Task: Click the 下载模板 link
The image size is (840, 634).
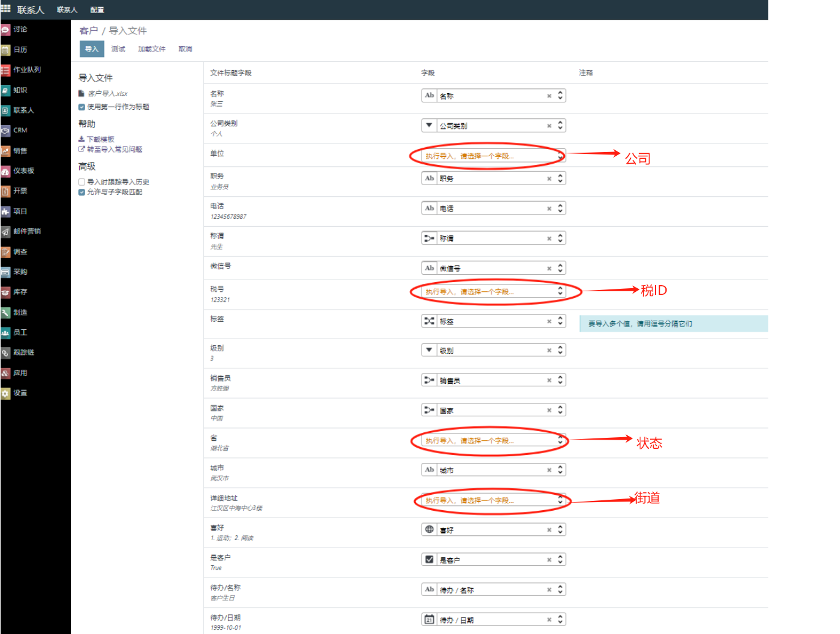Action: click(100, 139)
